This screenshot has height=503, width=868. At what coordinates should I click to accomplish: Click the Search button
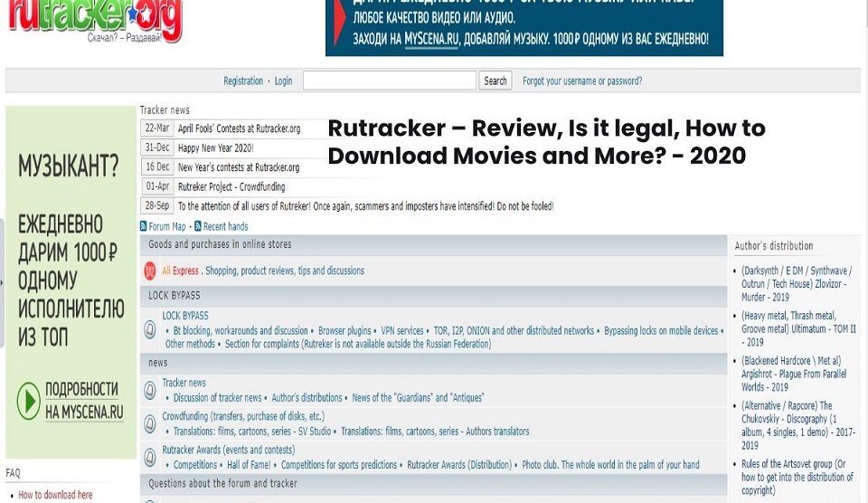[495, 81]
